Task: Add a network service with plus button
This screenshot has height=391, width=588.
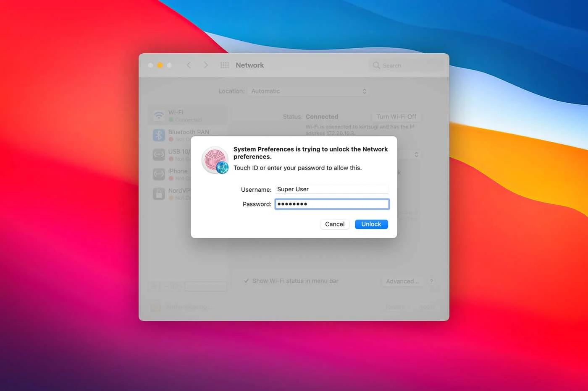Action: point(154,287)
